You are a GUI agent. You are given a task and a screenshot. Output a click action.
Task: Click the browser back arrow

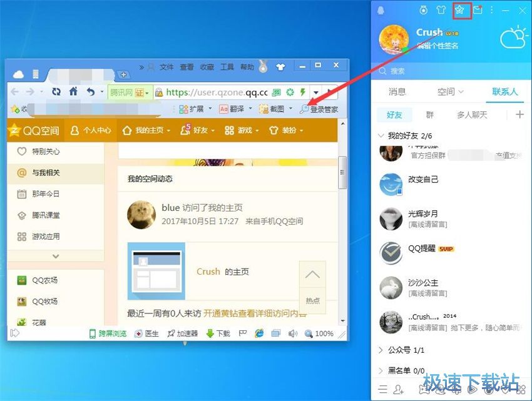coord(15,91)
